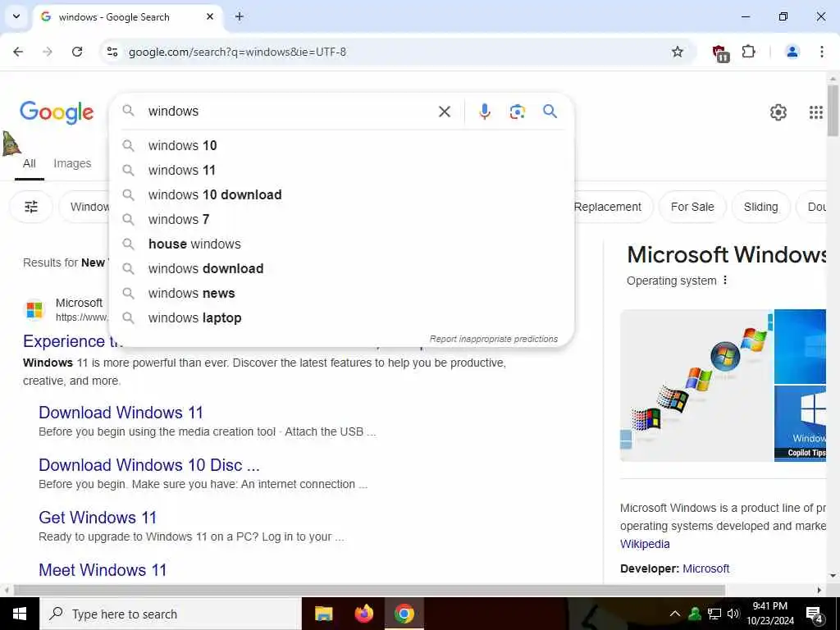This screenshot has height=630, width=840.
Task: Open the red extension icon with badge
Action: click(720, 52)
